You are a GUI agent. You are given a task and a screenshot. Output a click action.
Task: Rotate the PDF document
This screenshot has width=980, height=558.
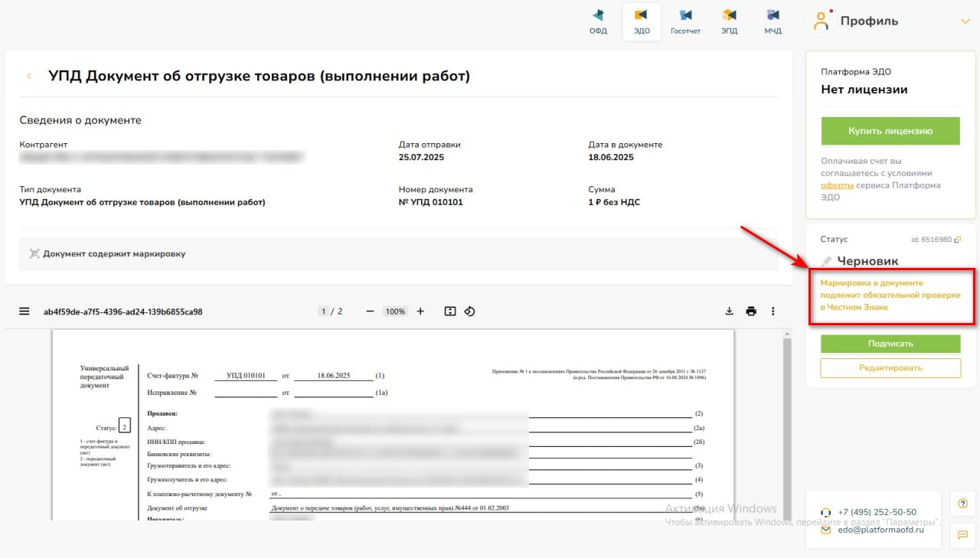pyautogui.click(x=470, y=312)
